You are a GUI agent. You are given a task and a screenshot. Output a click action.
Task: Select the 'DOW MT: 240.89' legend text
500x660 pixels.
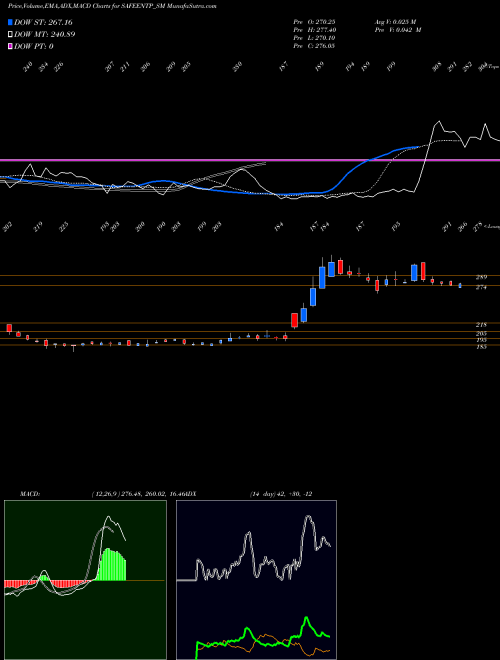click(45, 35)
